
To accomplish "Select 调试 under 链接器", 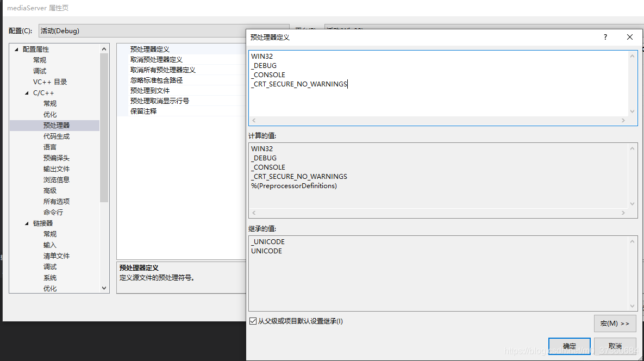I will coord(50,267).
